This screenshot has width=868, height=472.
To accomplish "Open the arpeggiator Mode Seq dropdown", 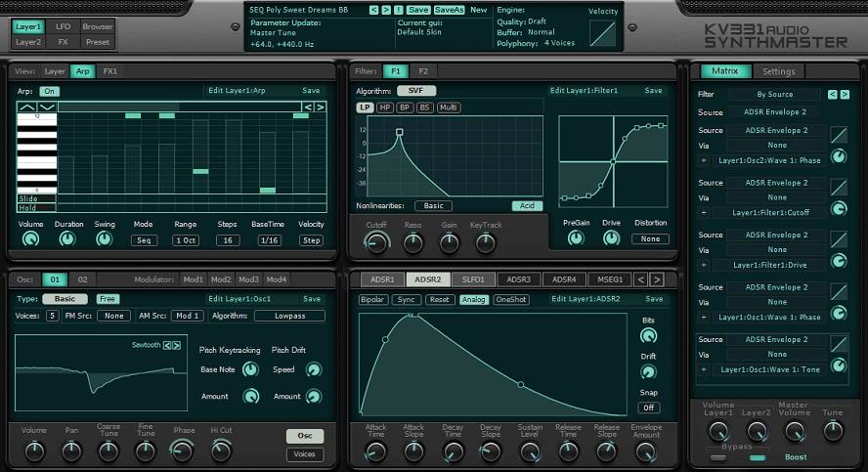I will tap(144, 240).
